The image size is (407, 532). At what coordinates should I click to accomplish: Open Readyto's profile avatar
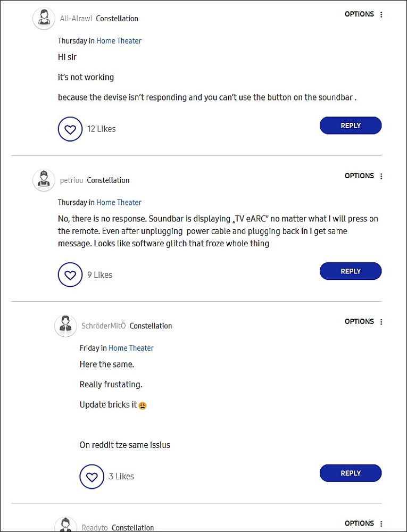[x=65, y=525]
